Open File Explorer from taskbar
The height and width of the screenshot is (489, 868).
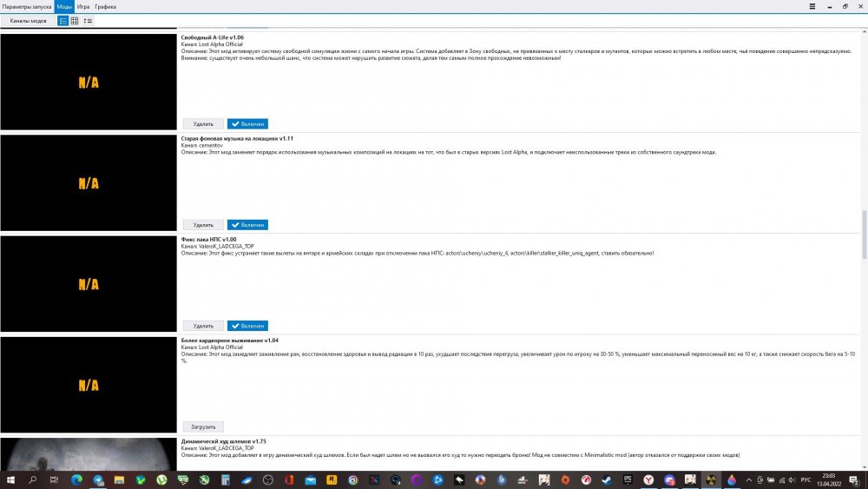coord(119,479)
